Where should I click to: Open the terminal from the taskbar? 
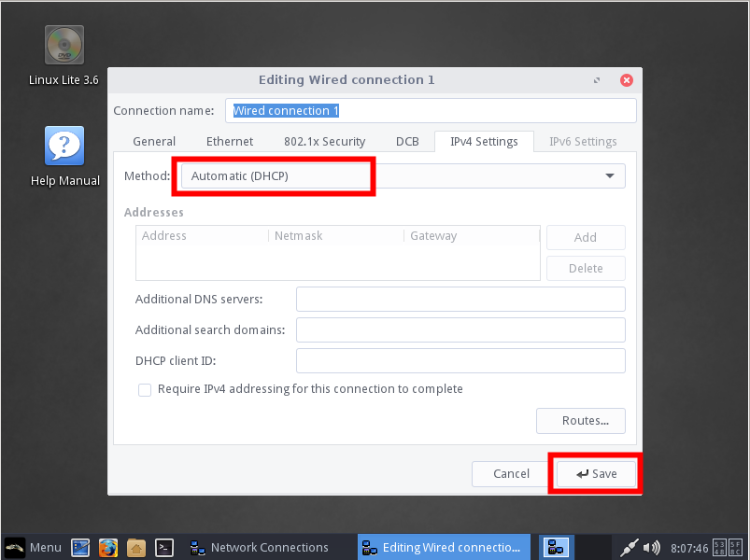click(163, 548)
